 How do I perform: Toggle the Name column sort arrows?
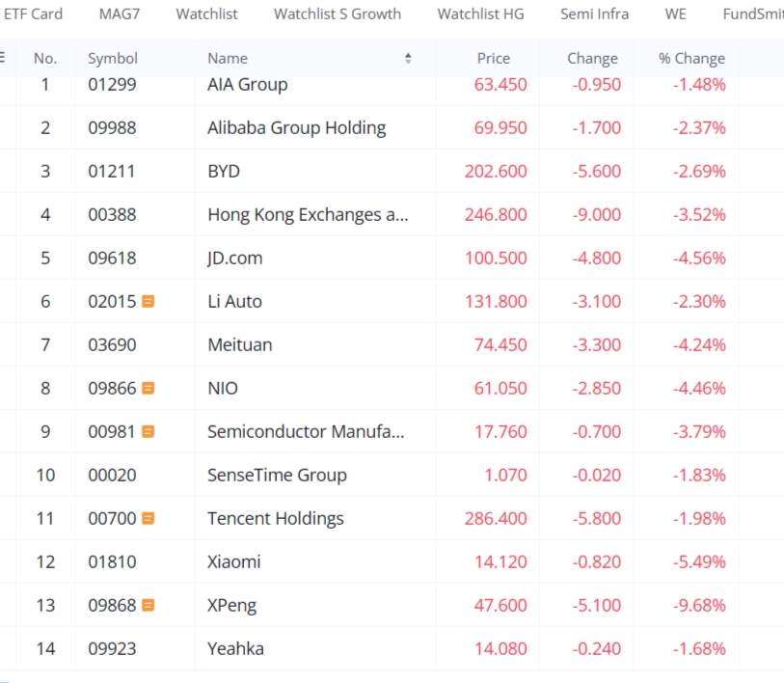(x=408, y=58)
